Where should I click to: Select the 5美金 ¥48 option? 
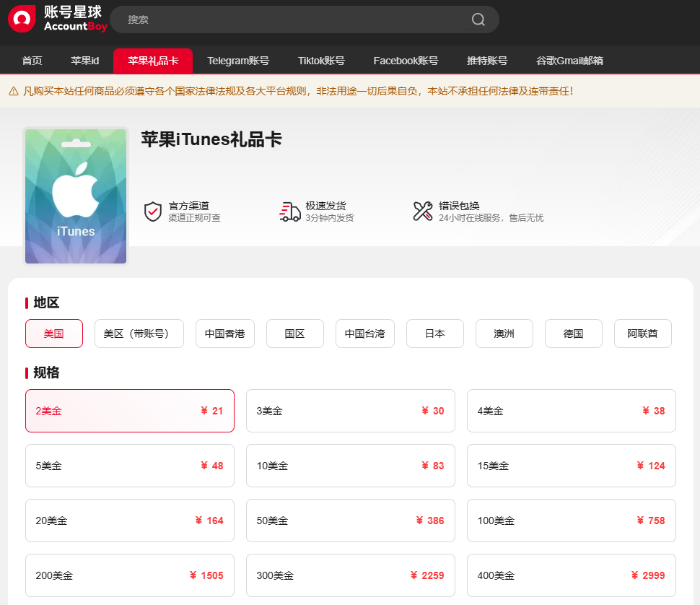pos(130,466)
